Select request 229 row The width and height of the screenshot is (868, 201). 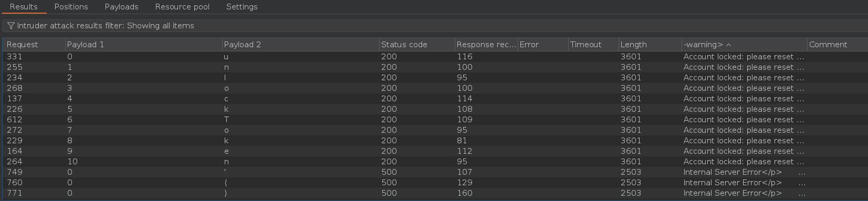(x=435, y=141)
